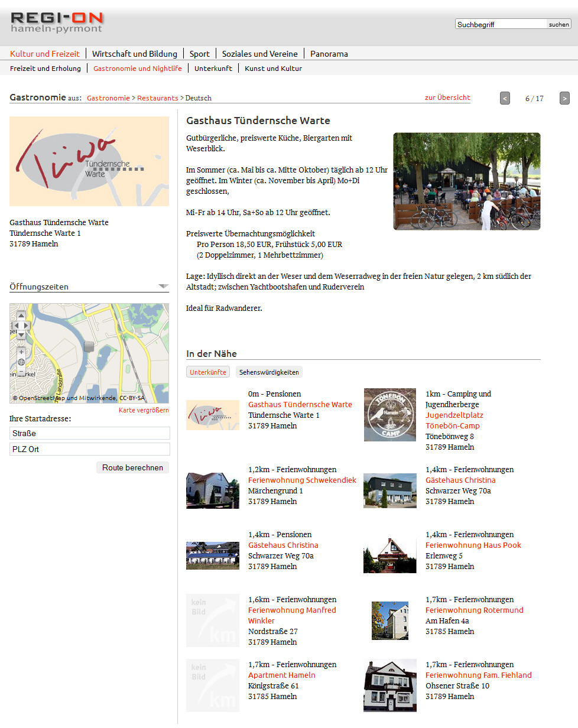The width and height of the screenshot is (578, 728).
Task: Open the Wirtschaft und Bildung menu
Action: (134, 54)
